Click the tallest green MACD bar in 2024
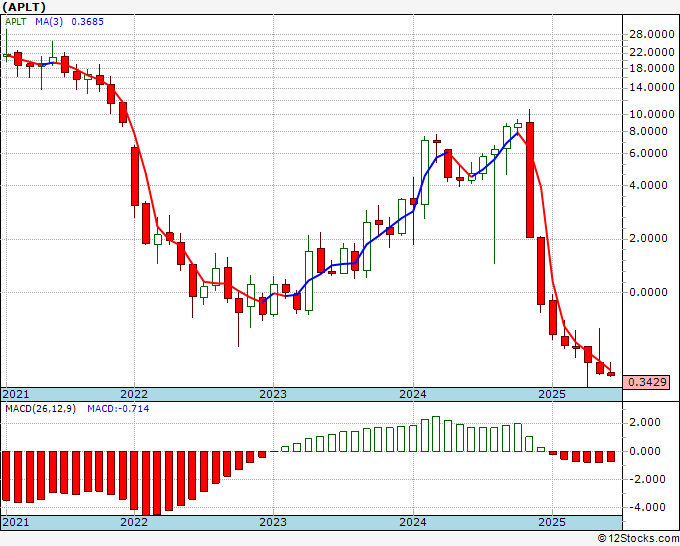 pyautogui.click(x=436, y=434)
